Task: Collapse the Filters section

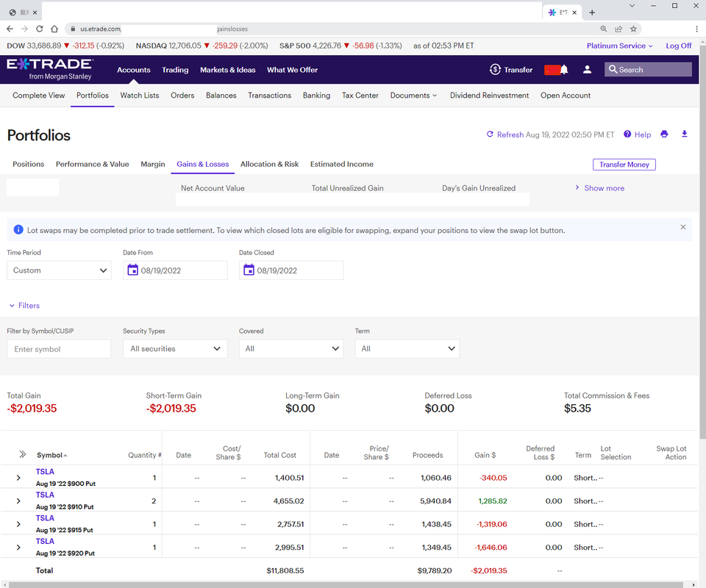Action: coord(24,306)
